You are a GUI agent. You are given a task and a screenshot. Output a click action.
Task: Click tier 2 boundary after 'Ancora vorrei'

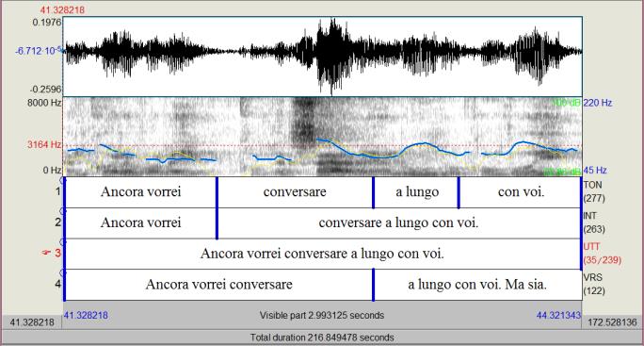pos(217,223)
